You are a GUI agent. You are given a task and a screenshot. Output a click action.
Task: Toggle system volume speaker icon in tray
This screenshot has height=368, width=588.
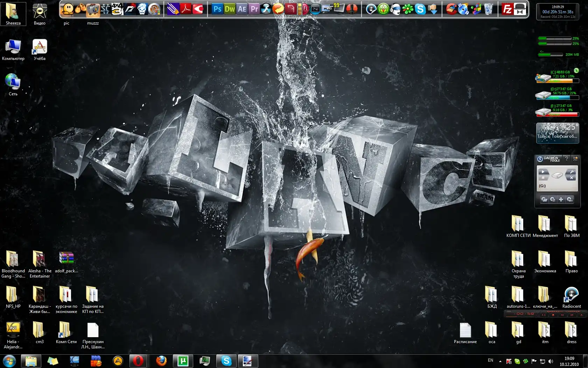tap(551, 361)
